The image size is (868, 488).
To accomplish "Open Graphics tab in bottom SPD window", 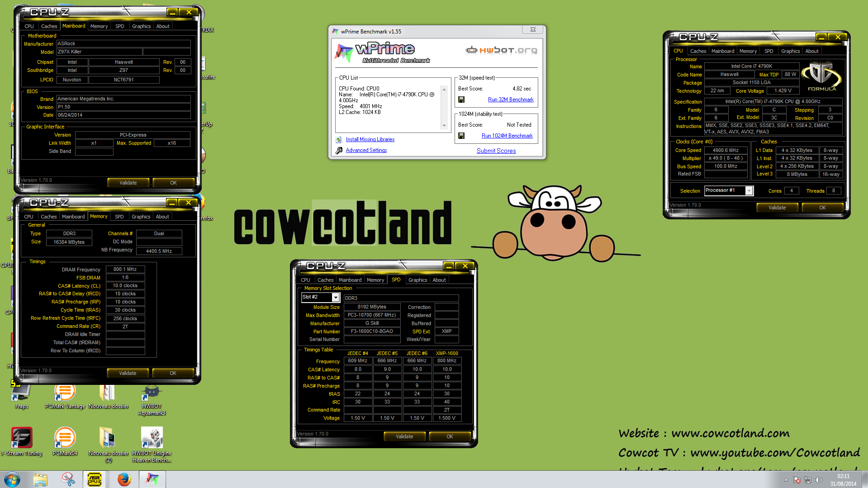I will (x=417, y=280).
